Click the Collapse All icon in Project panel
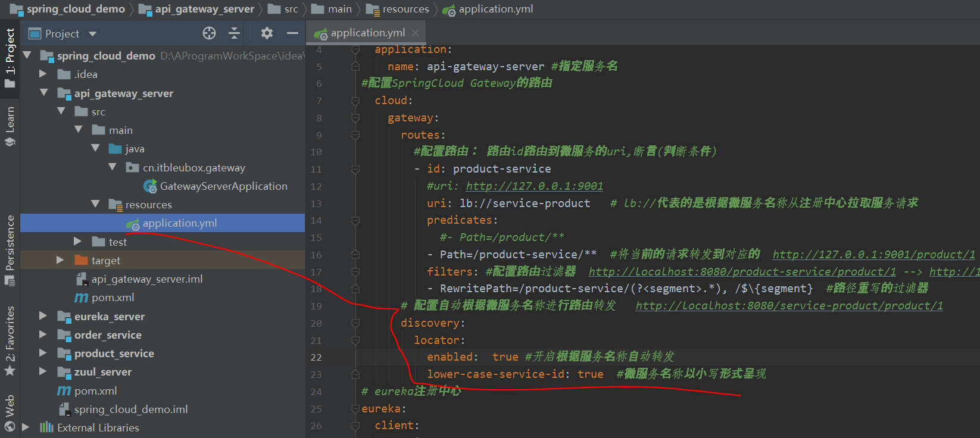The height and width of the screenshot is (438, 980). (235, 33)
